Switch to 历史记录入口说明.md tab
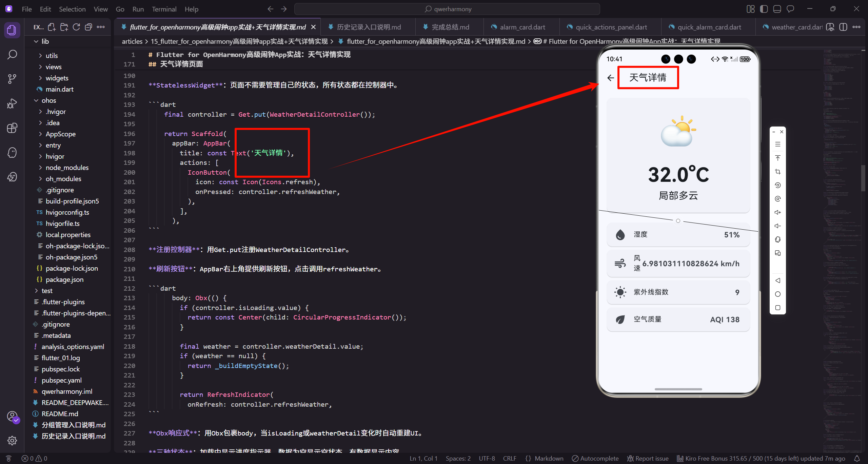Image resolution: width=868 pixels, height=464 pixels. (x=368, y=27)
